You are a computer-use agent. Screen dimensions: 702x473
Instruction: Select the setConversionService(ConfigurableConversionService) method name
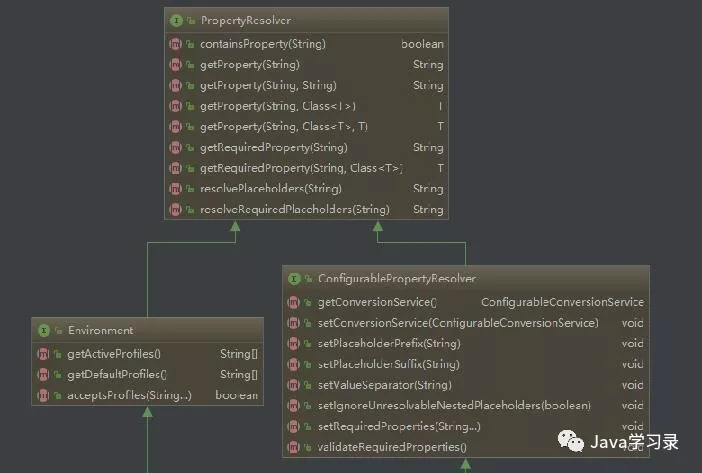click(458, 323)
